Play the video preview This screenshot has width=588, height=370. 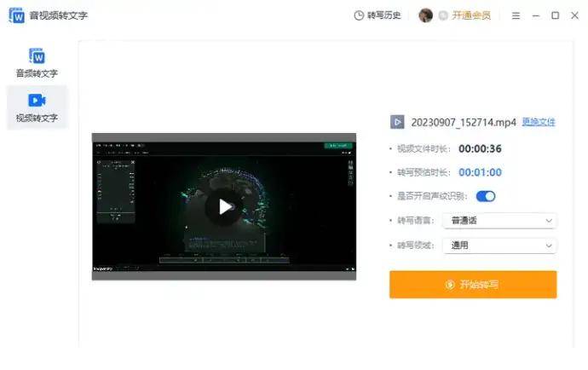[x=224, y=207]
